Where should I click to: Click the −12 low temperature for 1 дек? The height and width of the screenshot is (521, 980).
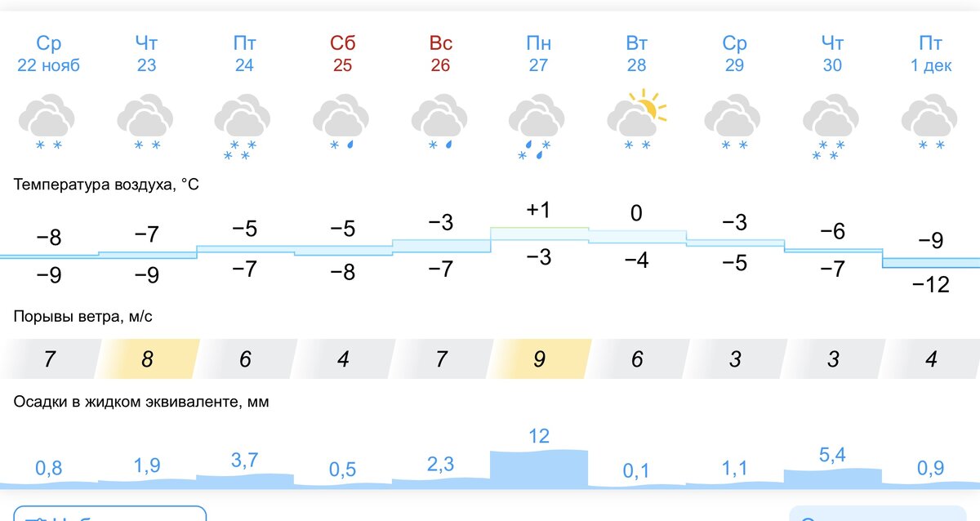point(931,285)
